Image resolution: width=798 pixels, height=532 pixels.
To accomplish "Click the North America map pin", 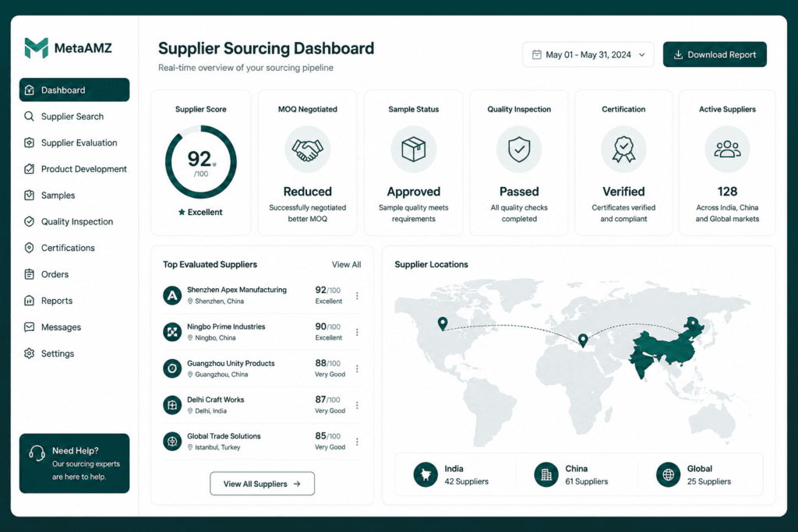I will 443,323.
